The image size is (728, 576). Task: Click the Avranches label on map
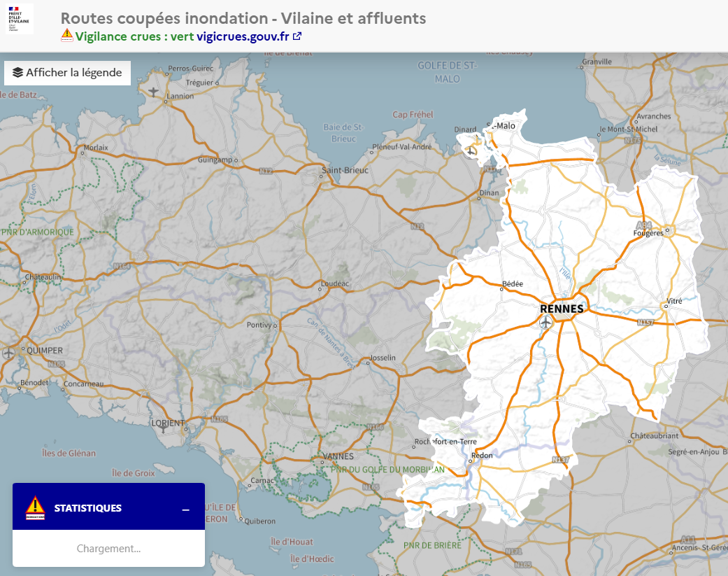click(654, 117)
